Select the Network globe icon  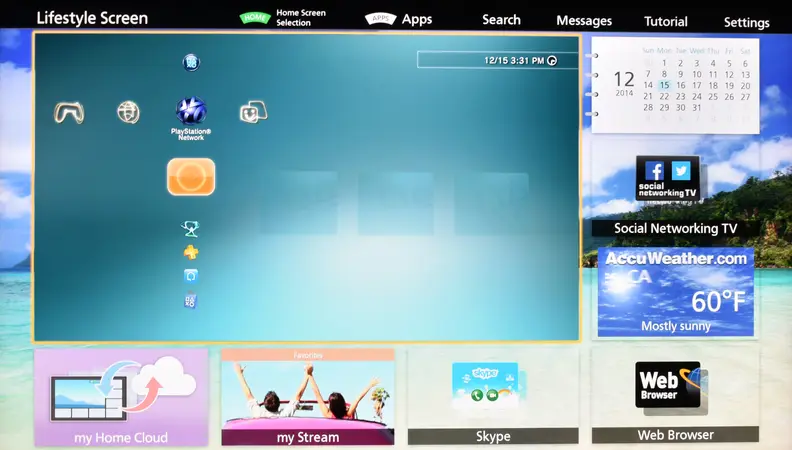[x=128, y=112]
